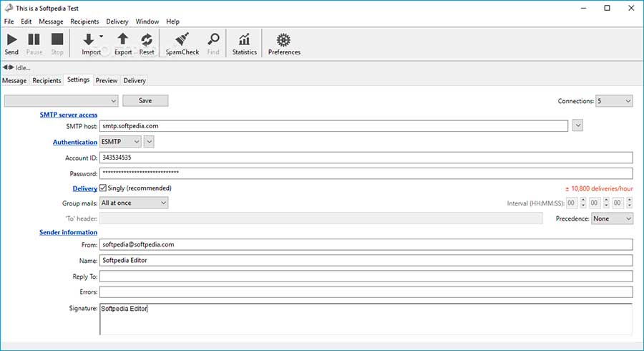Expand the Group mails dropdown
The width and height of the screenshot is (644, 351).
click(x=134, y=203)
